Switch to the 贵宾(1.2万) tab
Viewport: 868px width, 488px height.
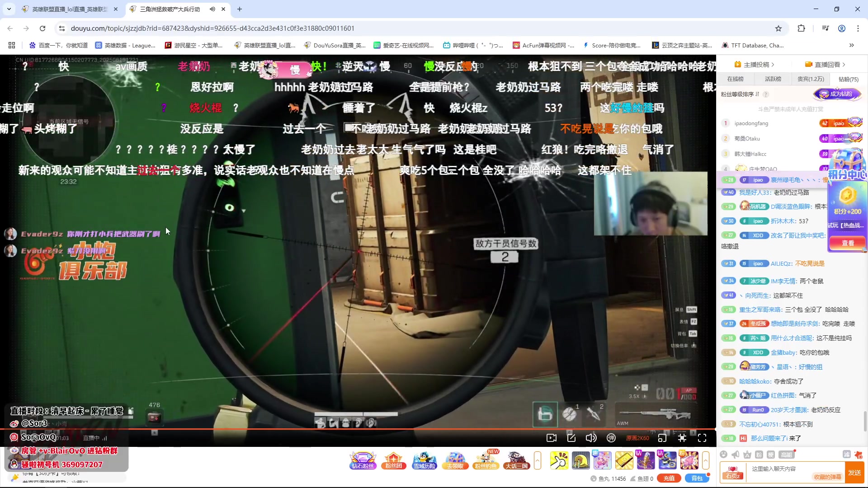[x=811, y=79]
